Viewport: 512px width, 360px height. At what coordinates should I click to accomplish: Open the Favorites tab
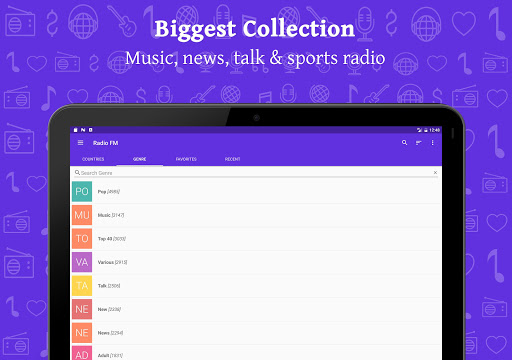click(x=186, y=159)
